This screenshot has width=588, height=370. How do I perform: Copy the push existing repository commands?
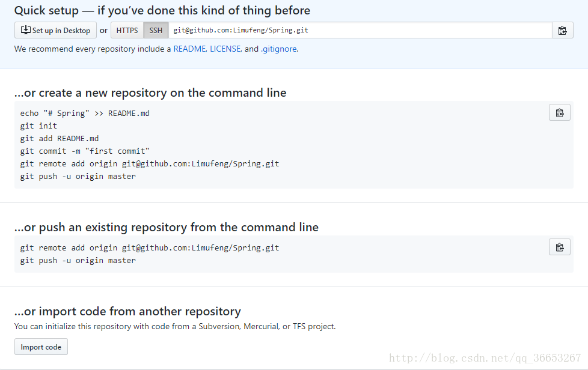[x=560, y=247]
